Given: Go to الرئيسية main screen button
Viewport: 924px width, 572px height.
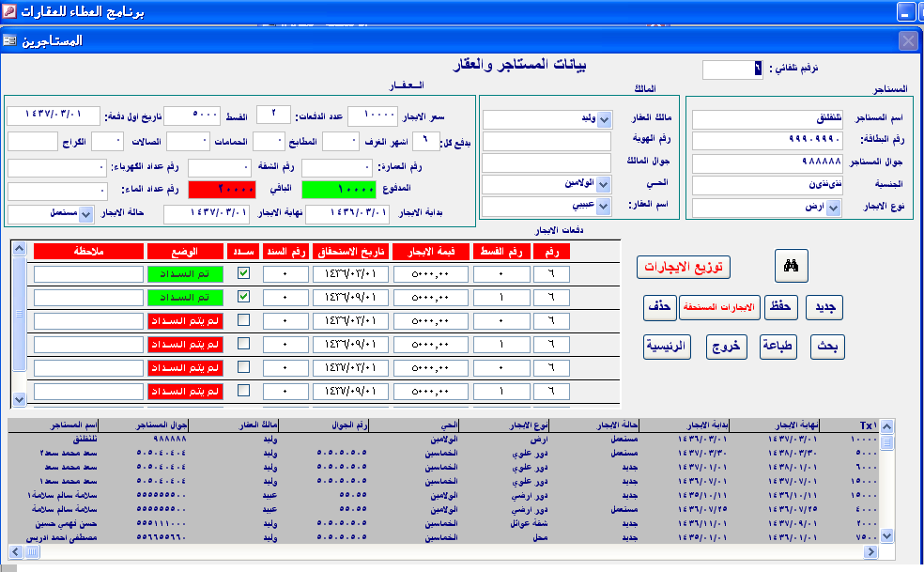Looking at the screenshot, I should pyautogui.click(x=667, y=347).
